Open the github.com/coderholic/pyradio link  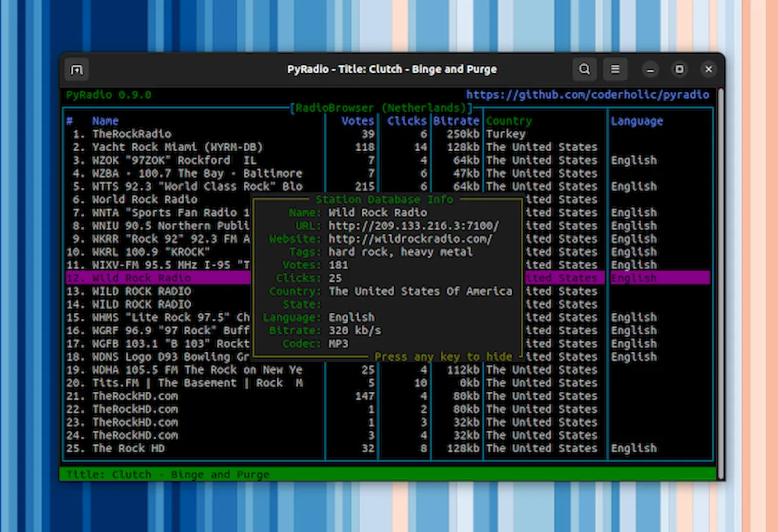587,95
